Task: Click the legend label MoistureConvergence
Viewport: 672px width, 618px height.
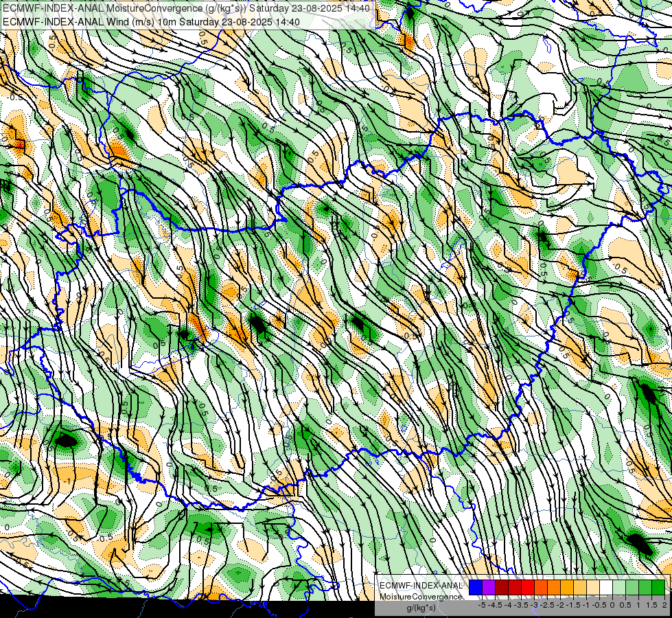Action: [421, 597]
